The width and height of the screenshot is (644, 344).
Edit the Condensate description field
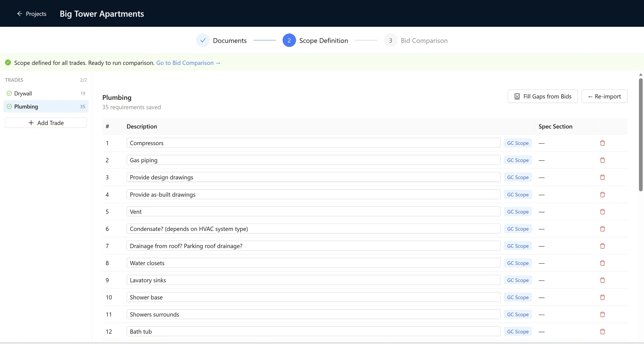[x=314, y=229]
